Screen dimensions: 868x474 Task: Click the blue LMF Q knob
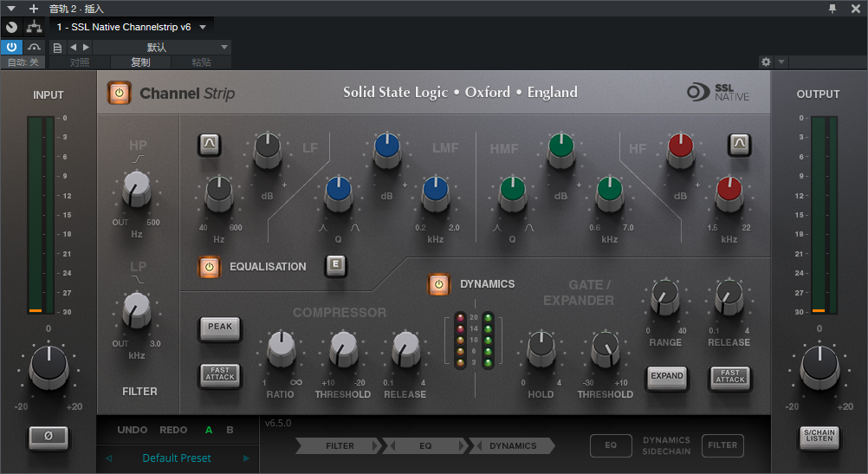point(339,194)
